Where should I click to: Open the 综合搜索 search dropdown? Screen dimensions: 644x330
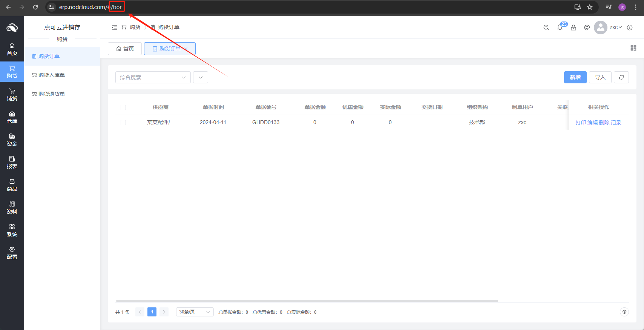[x=153, y=77]
